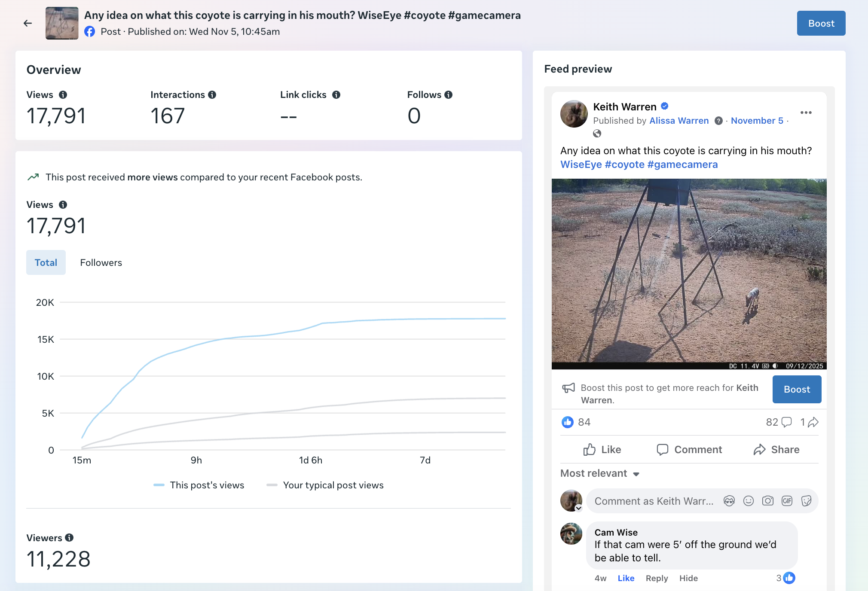Open Alissa Warren's profile link
Screen dimensions: 868x591
click(679, 121)
